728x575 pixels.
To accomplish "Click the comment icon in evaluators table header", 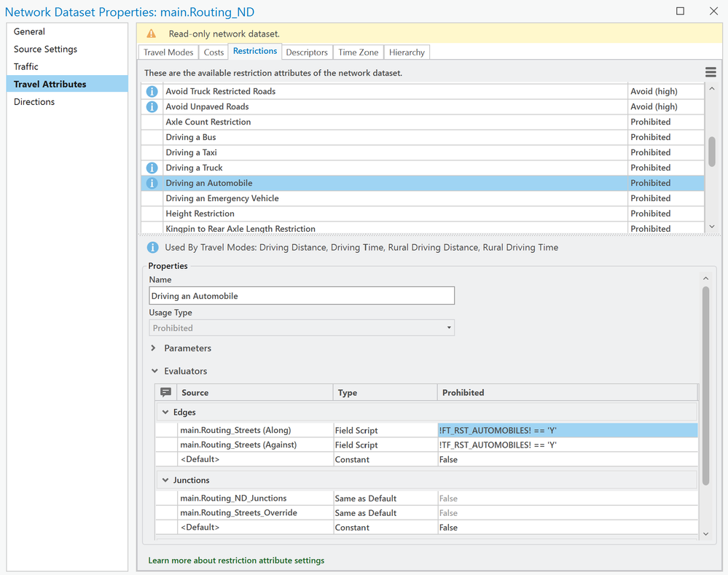I will (165, 392).
